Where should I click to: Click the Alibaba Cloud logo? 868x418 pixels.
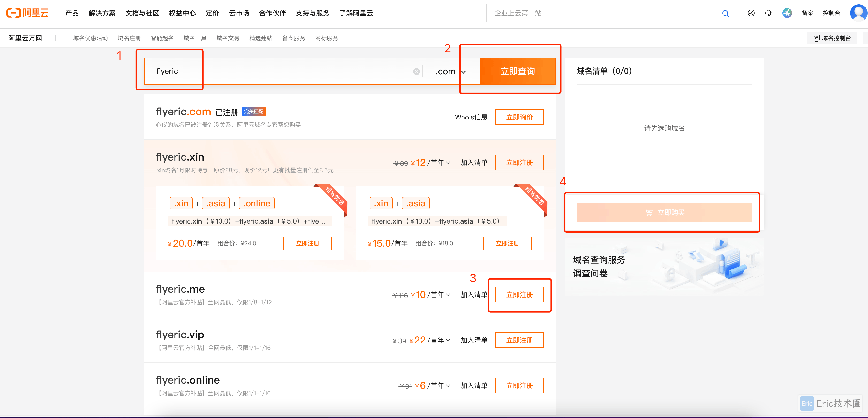coord(28,13)
